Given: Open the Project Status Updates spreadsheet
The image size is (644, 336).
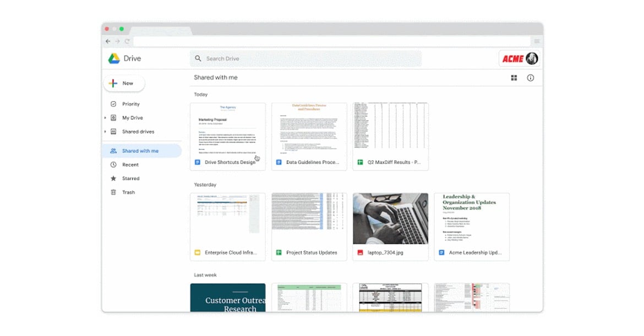Looking at the screenshot, I should (x=309, y=226).
